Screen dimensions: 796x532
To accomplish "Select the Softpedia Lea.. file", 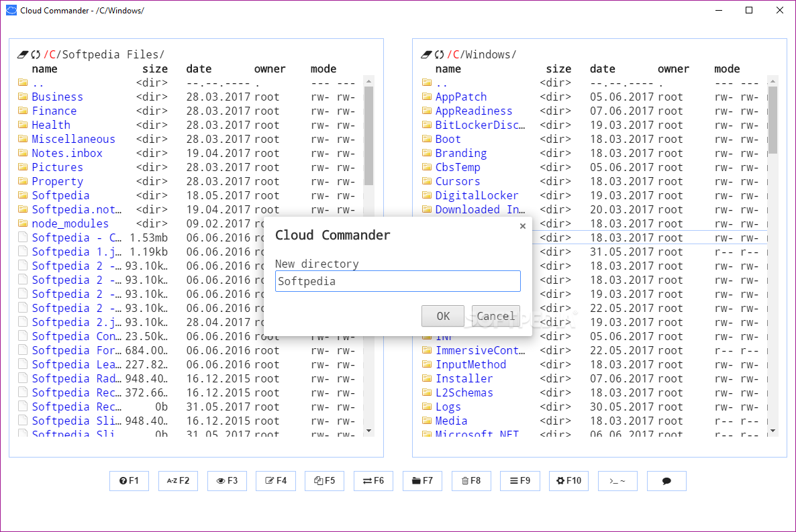I will click(x=77, y=364).
